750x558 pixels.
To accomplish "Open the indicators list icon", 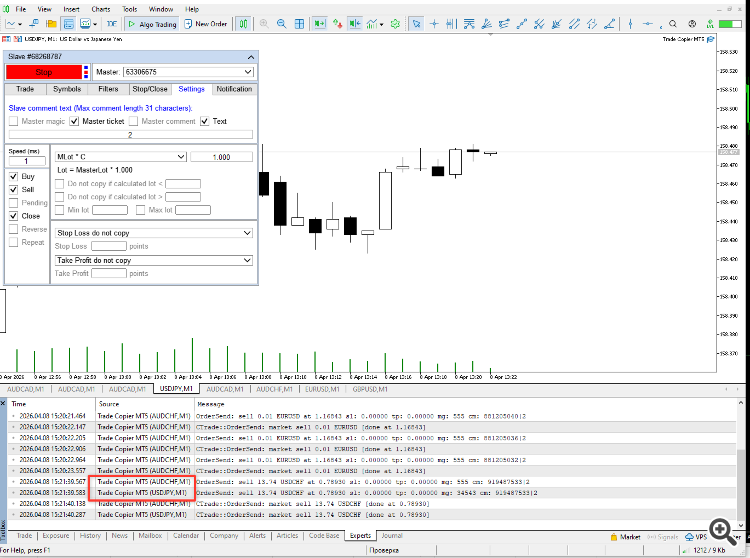I will (372, 23).
